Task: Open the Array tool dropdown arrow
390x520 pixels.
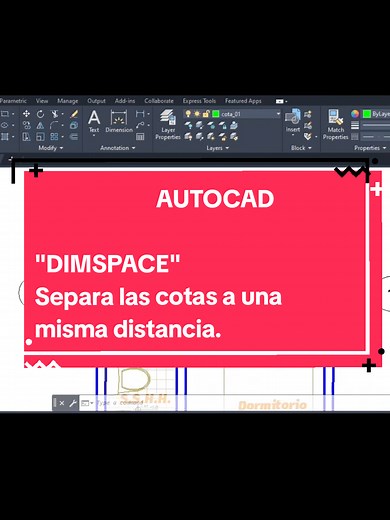Action: pos(62,136)
